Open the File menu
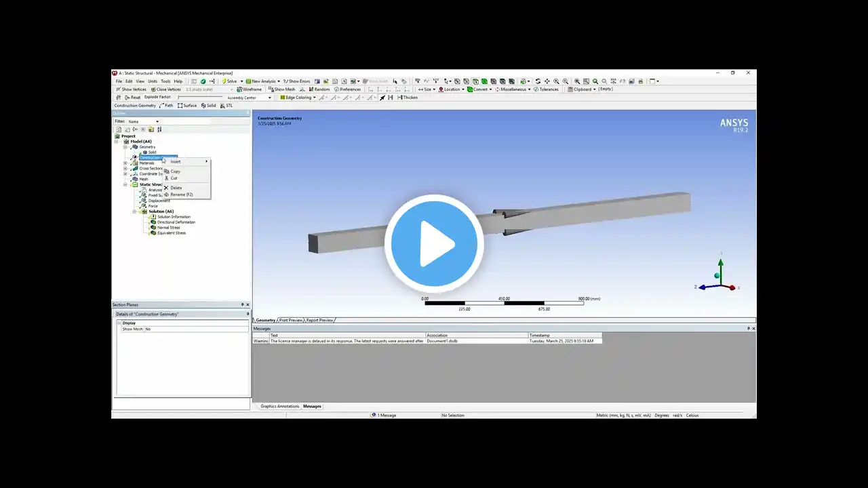868x488 pixels. (119, 81)
